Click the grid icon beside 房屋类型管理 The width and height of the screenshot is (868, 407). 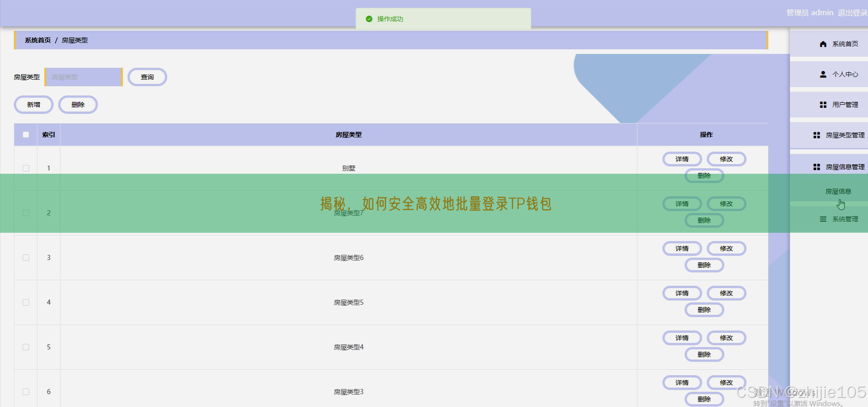[x=816, y=135]
